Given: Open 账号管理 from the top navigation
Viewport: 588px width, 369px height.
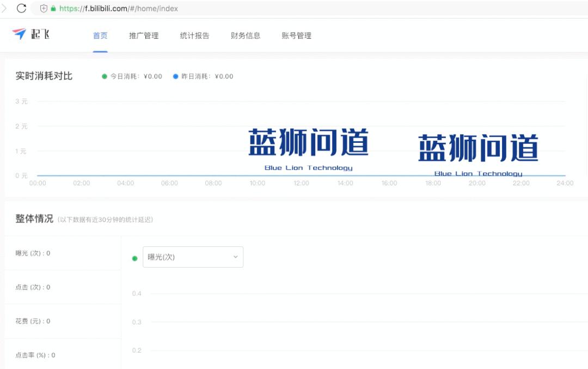Looking at the screenshot, I should point(296,35).
